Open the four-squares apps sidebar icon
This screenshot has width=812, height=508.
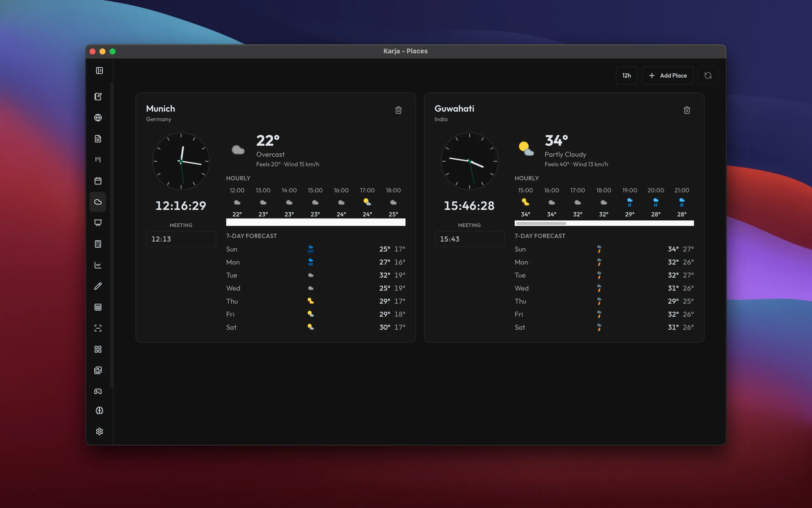point(98,350)
